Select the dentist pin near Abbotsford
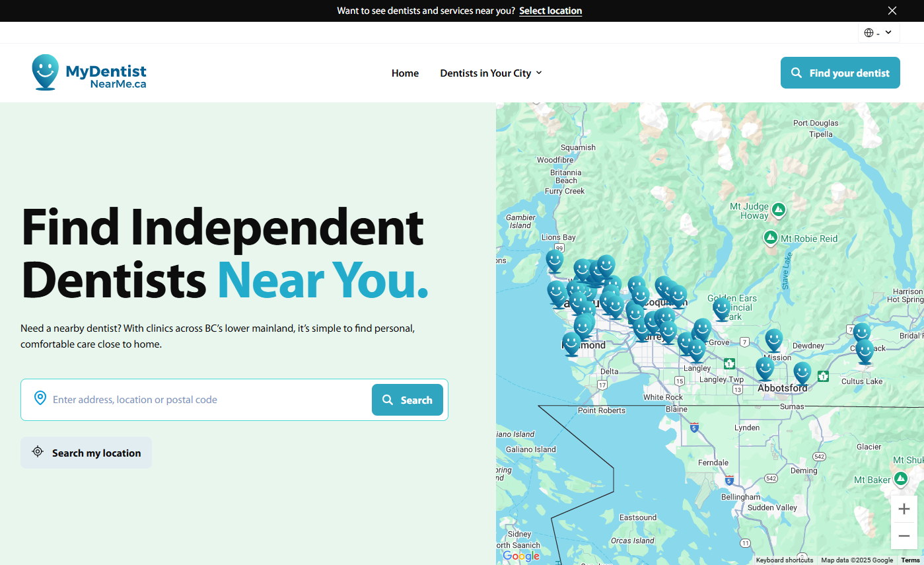This screenshot has width=924, height=565. tap(802, 373)
